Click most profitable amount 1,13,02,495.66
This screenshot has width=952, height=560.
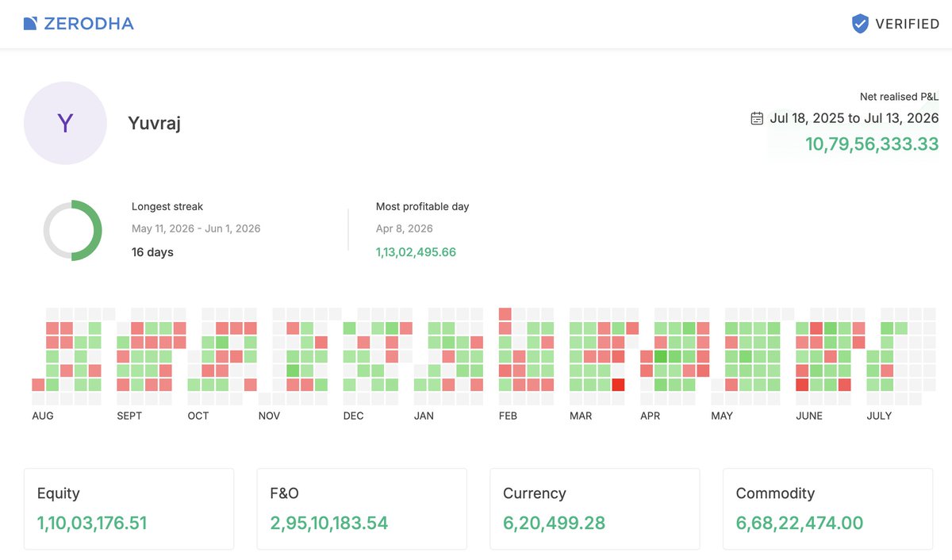tap(416, 252)
